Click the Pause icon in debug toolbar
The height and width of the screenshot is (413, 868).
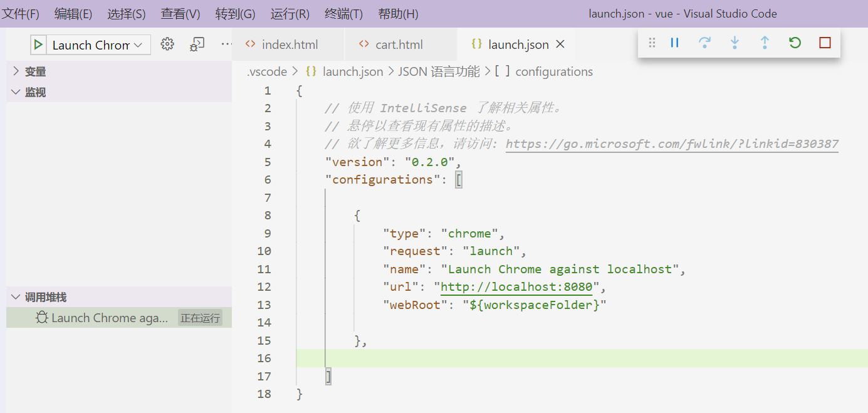[674, 43]
